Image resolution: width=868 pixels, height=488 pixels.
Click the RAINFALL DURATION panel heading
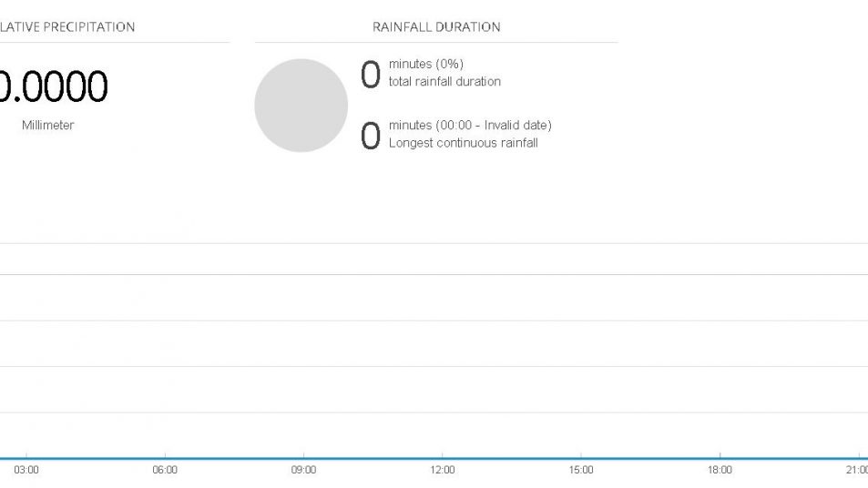(x=436, y=27)
